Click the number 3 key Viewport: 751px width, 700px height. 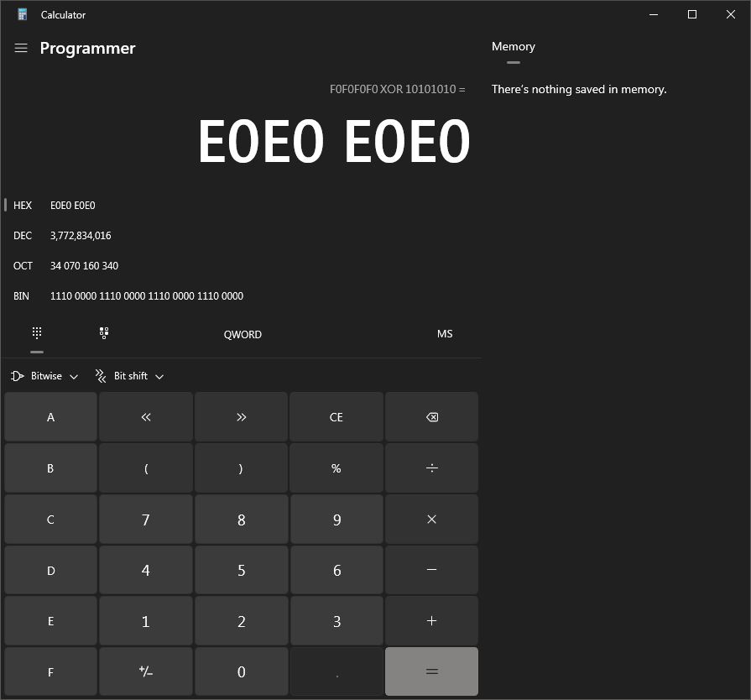[336, 620]
